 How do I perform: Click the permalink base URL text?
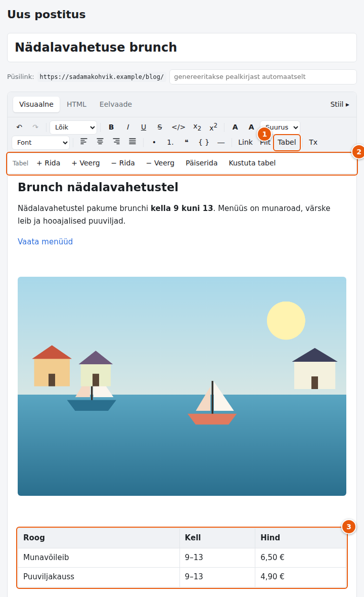pyautogui.click(x=102, y=76)
